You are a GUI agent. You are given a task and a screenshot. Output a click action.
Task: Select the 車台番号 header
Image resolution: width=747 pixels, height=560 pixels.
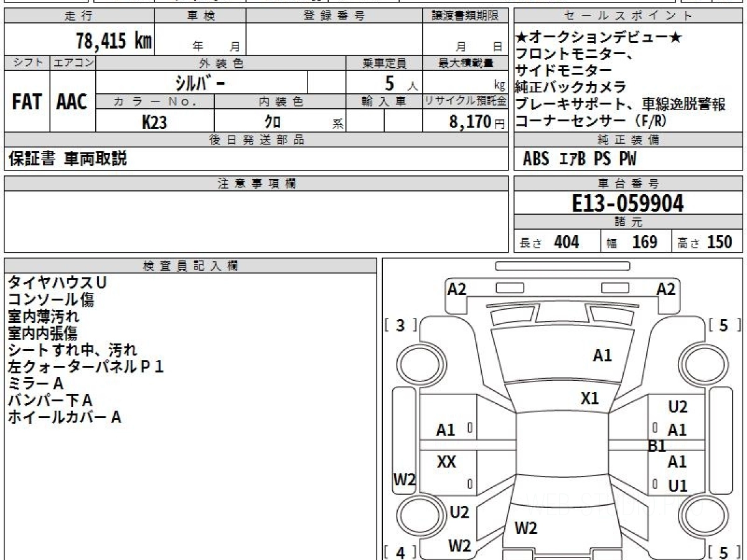tap(628, 184)
